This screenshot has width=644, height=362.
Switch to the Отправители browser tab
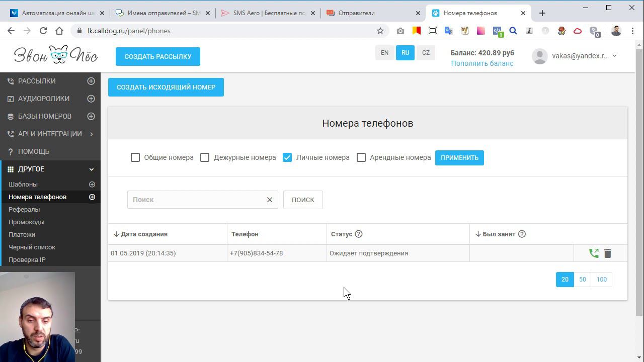(x=374, y=13)
